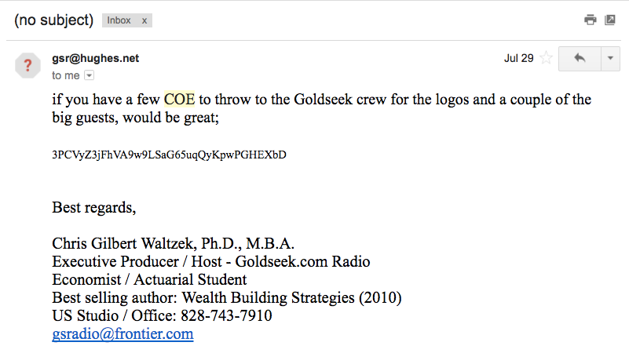Reply to the email using the arrow button

click(x=579, y=59)
